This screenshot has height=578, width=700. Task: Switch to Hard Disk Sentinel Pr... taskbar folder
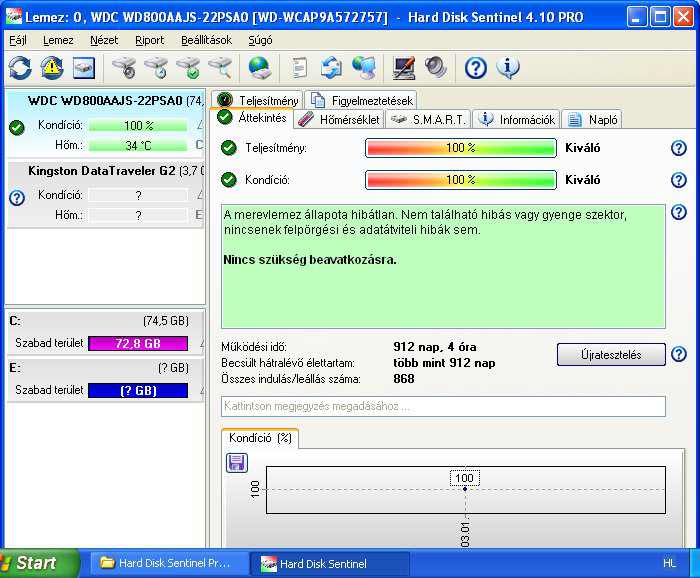tap(170, 563)
